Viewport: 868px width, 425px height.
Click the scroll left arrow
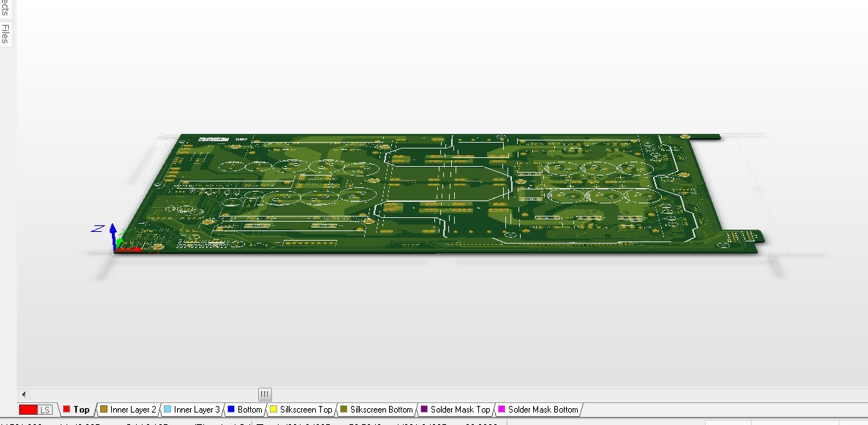pos(23,395)
